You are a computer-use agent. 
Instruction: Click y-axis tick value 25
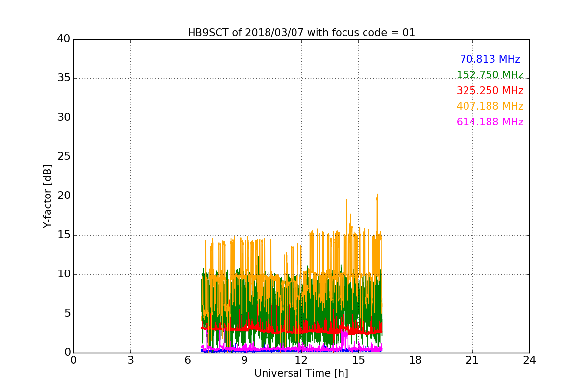[x=63, y=157]
